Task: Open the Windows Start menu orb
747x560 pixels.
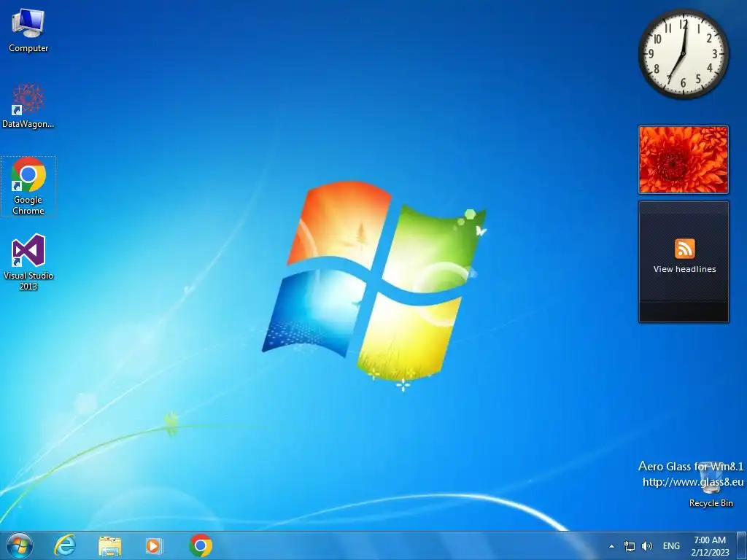Action: [x=20, y=545]
